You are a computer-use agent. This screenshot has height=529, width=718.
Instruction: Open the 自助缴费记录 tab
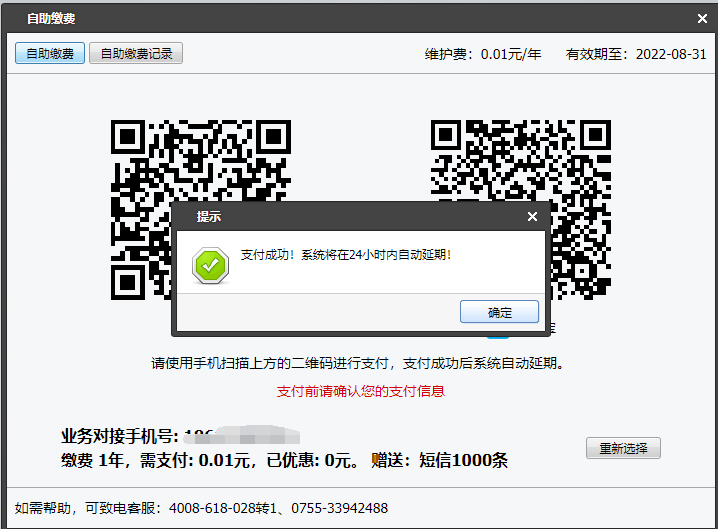click(x=136, y=54)
